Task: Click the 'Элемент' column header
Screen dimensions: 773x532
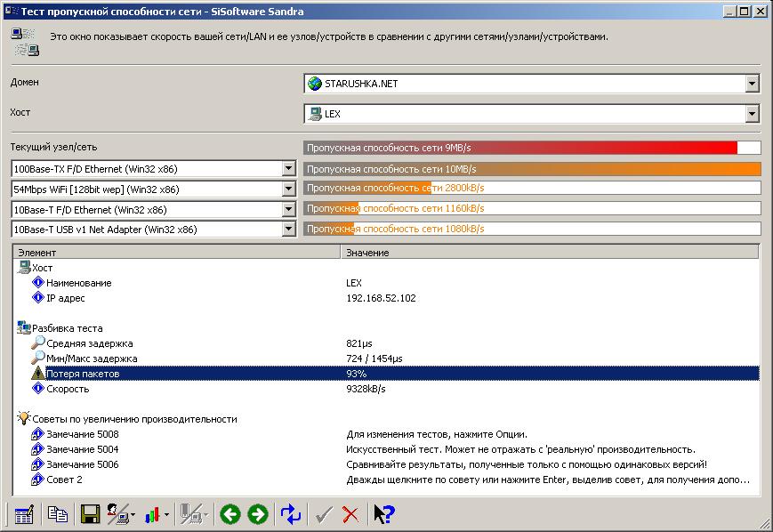Action: (x=178, y=253)
